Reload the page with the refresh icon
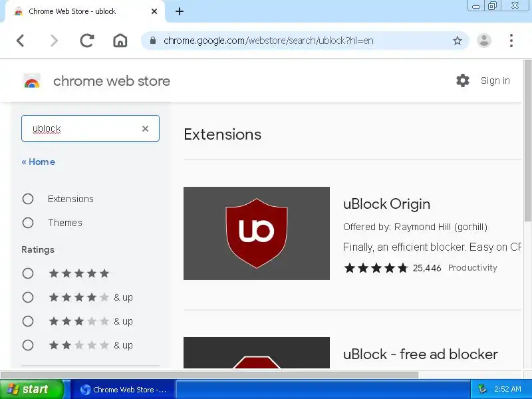The height and width of the screenshot is (399, 532). (x=87, y=41)
